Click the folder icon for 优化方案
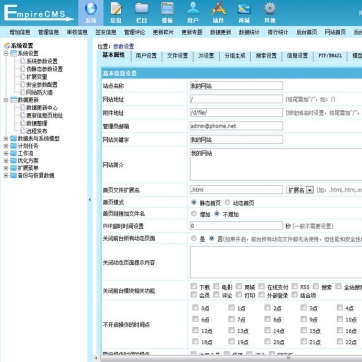 click(x=13, y=161)
